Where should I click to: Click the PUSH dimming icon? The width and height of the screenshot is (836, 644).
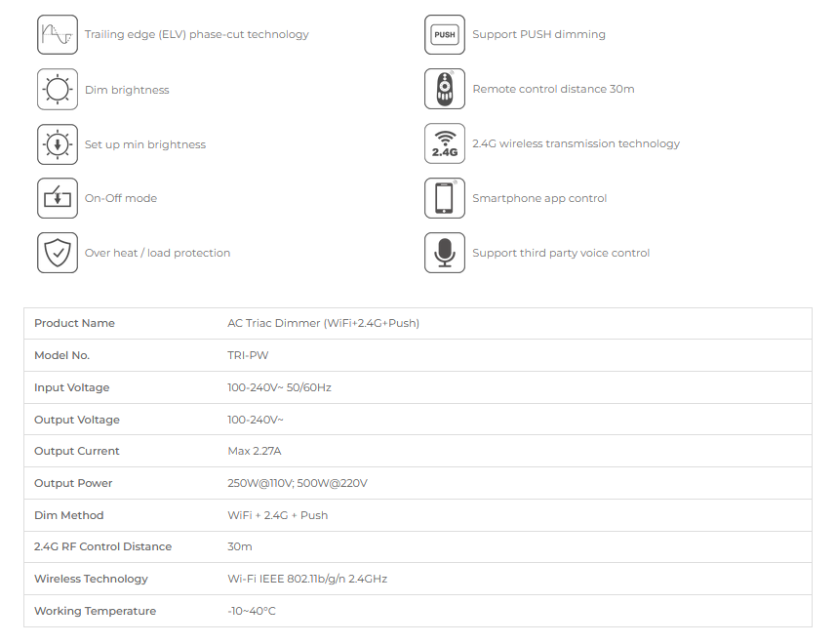(445, 35)
